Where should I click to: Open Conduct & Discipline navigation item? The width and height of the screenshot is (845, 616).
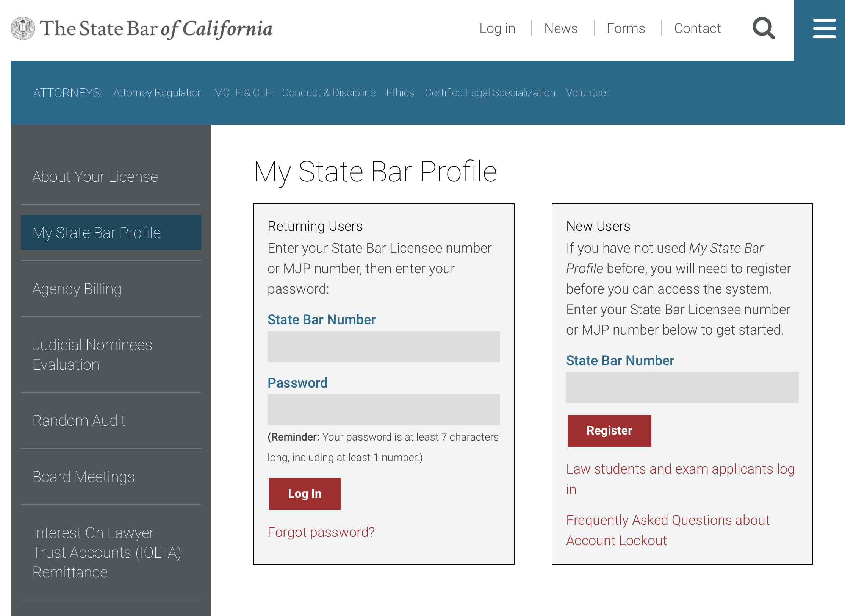coord(329,93)
